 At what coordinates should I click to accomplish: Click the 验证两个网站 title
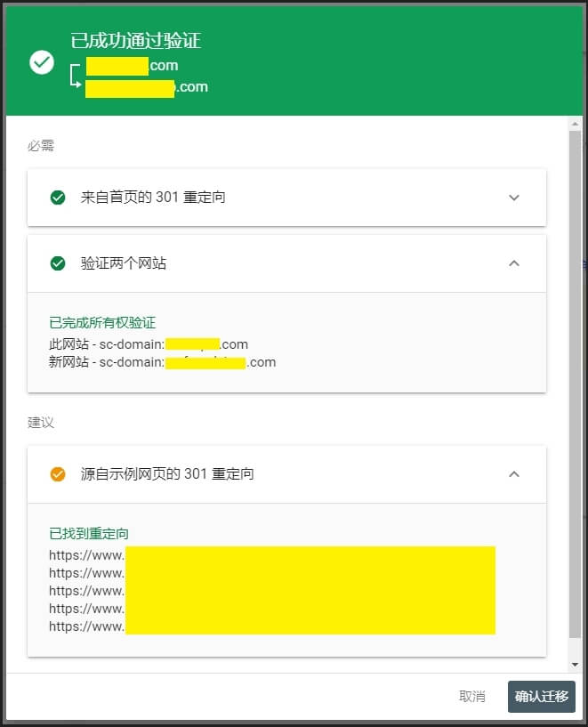pyautogui.click(x=124, y=263)
